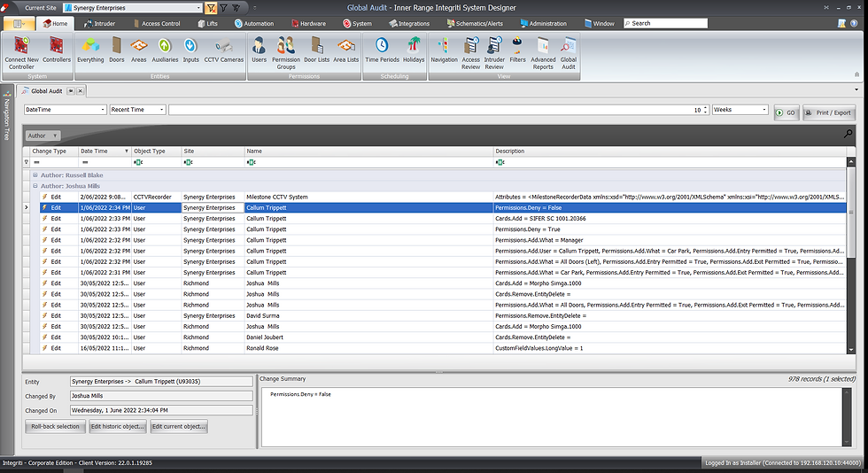Open the Hardware ribbon tab
The width and height of the screenshot is (868, 473).
pos(309,23)
